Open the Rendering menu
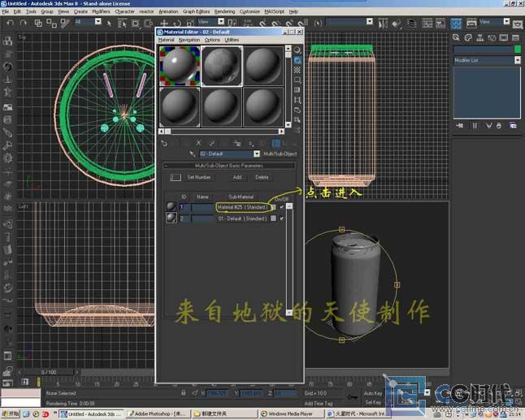The image size is (525, 420). (224, 11)
